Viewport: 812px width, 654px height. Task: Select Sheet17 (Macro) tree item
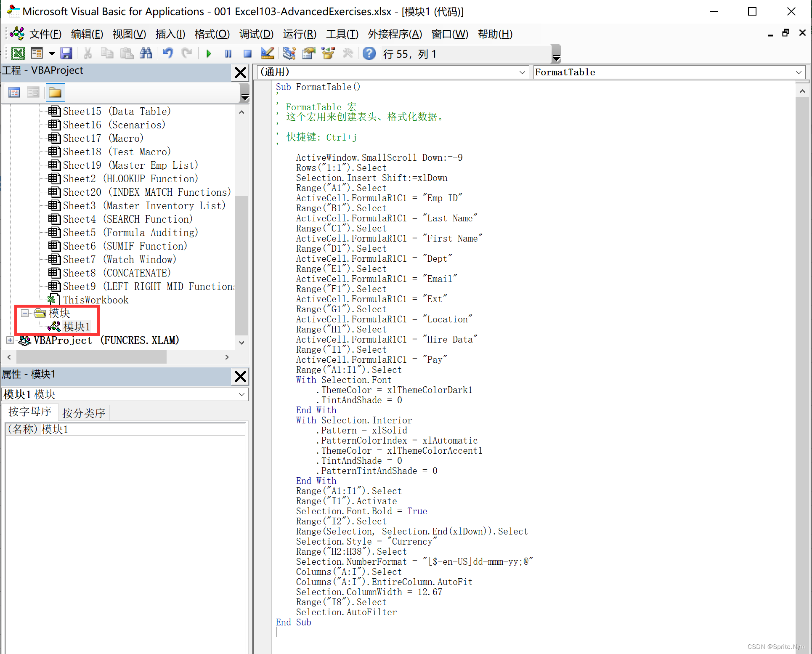[x=103, y=138]
